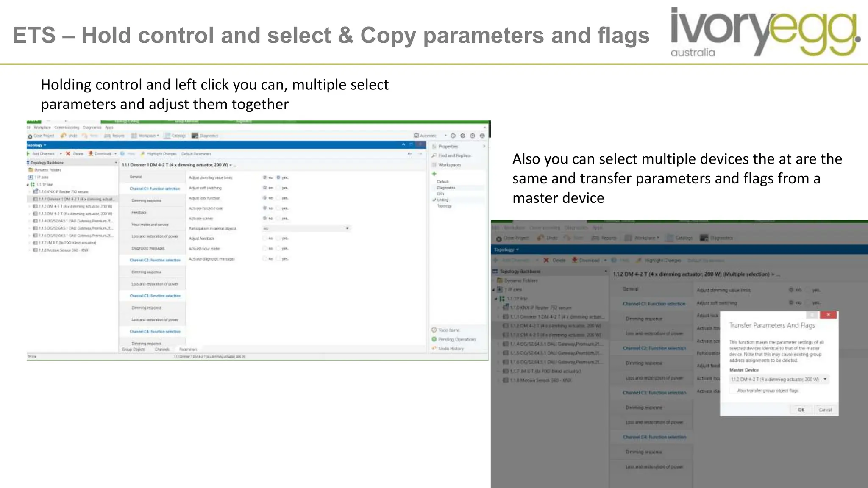This screenshot has width=868, height=488.
Task: Switch to Group Objects tab at bottom
Action: coord(134,349)
